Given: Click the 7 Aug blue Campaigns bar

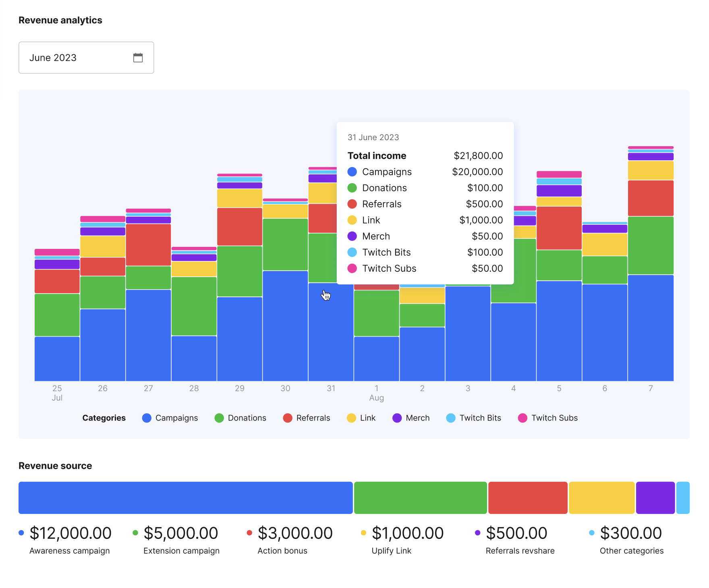Looking at the screenshot, I should coord(651,328).
